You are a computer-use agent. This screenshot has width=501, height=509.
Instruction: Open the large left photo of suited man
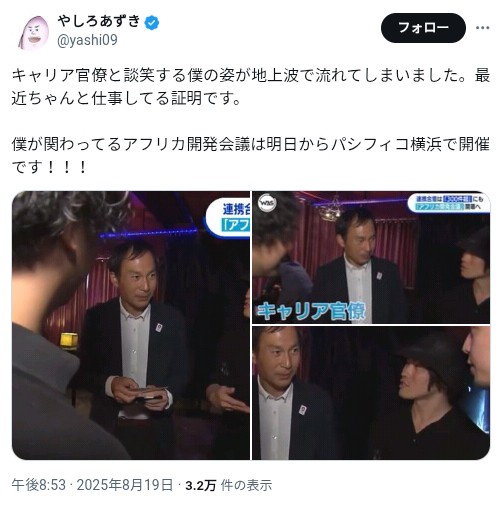tap(131, 325)
